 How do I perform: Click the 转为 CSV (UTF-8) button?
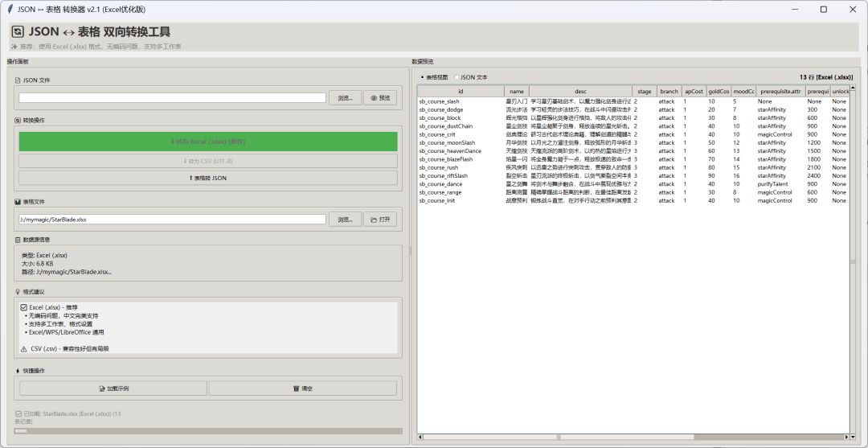[x=208, y=161]
